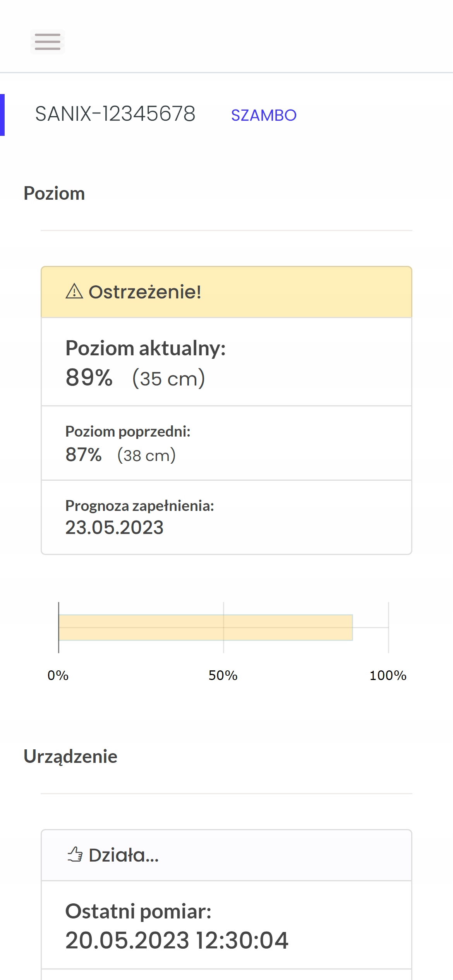The height and width of the screenshot is (980, 453).
Task: Click the 35 cm current distance
Action: coord(168,379)
